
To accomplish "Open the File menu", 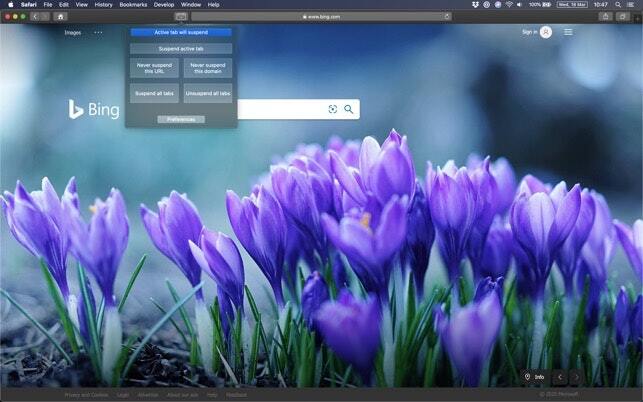I will coord(48,5).
